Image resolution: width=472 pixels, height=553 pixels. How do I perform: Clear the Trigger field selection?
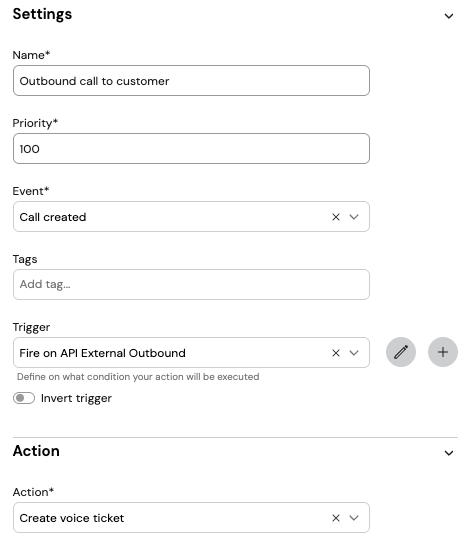click(x=336, y=353)
